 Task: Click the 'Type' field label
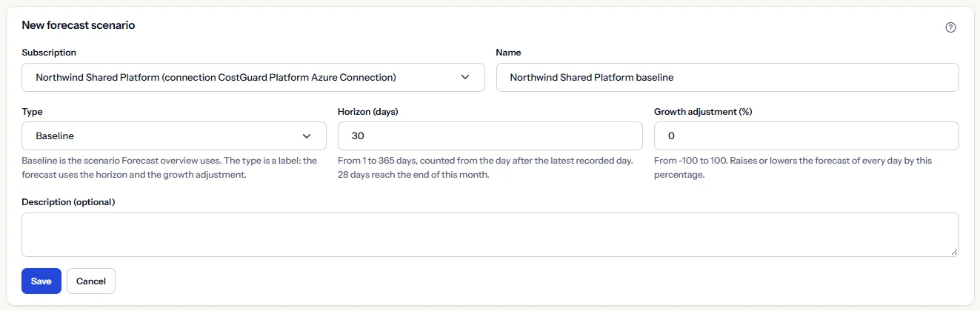(x=32, y=112)
